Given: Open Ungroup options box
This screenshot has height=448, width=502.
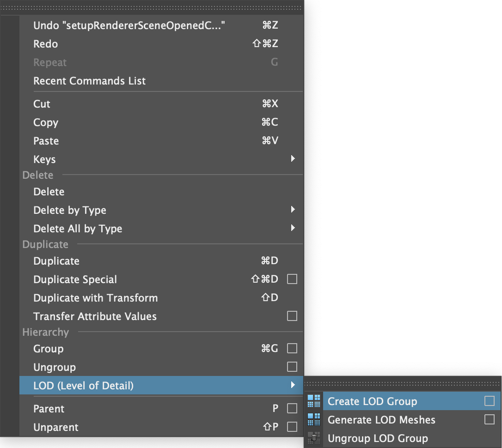Looking at the screenshot, I should click(x=292, y=367).
